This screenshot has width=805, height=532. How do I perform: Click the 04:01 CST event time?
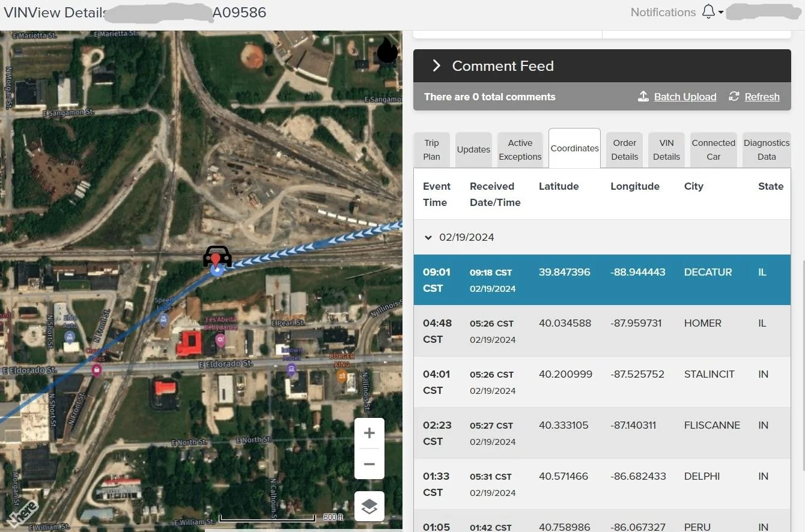(437, 382)
